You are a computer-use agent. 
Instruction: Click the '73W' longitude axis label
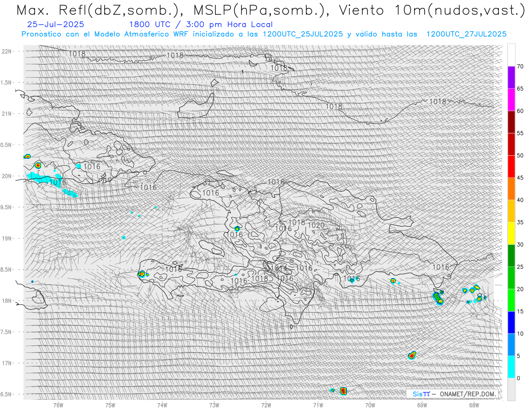click(x=214, y=405)
